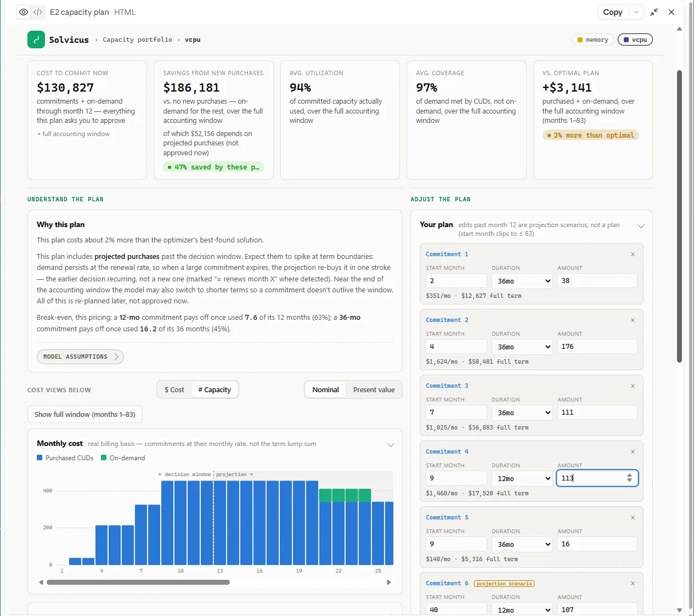Click the page scroll down arrow
Screen dimensions: 694x616
pos(679,610)
